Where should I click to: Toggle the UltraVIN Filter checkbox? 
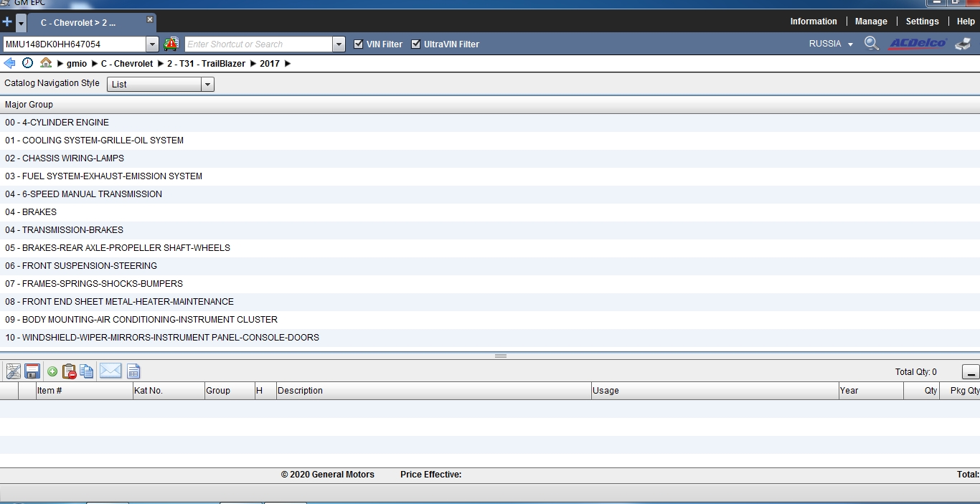(x=415, y=44)
